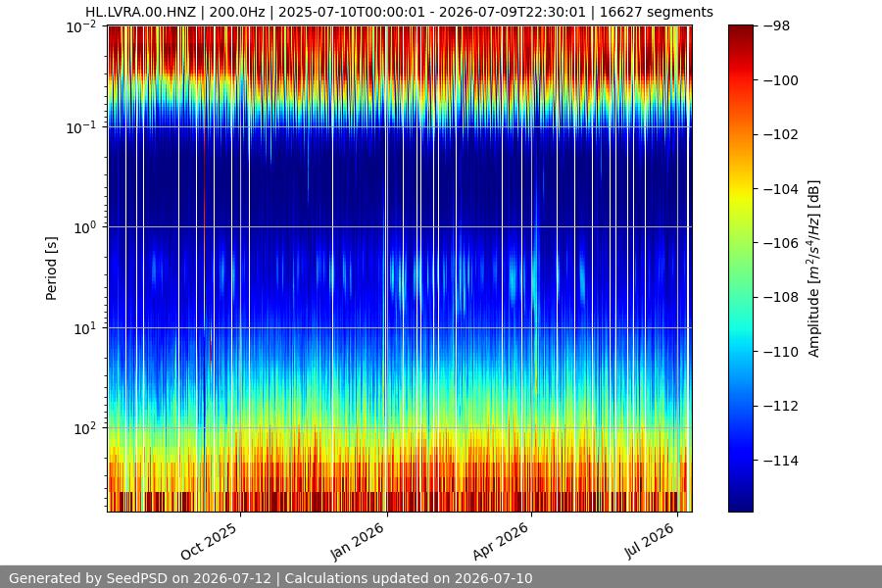The width and height of the screenshot is (882, 588).
Task: Click the -98 colorbar tick label
Action: [x=776, y=25]
